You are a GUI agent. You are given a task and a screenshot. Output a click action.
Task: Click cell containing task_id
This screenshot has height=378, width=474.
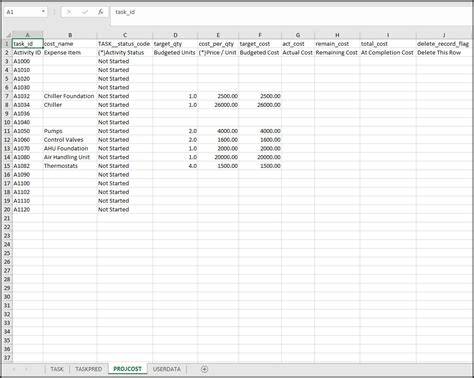tap(28, 44)
